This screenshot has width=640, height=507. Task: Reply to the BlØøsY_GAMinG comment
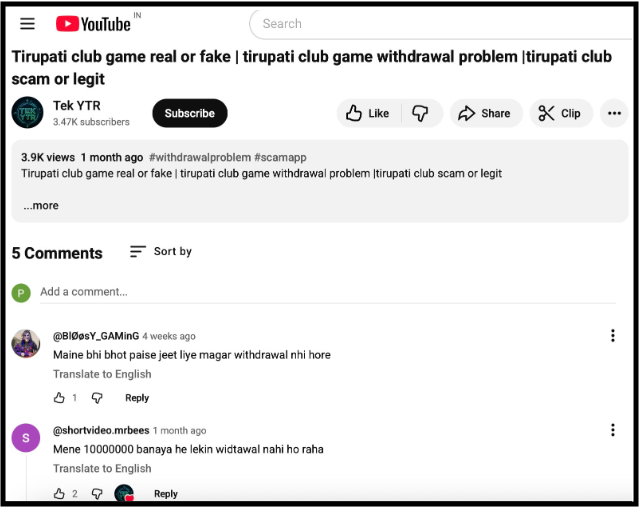(137, 398)
